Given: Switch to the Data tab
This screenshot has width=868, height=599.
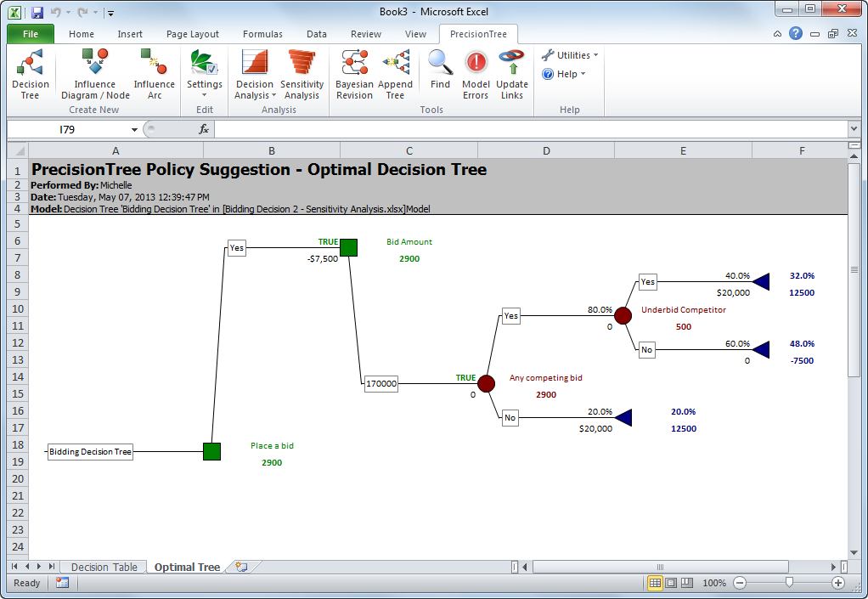Looking at the screenshot, I should tap(316, 34).
